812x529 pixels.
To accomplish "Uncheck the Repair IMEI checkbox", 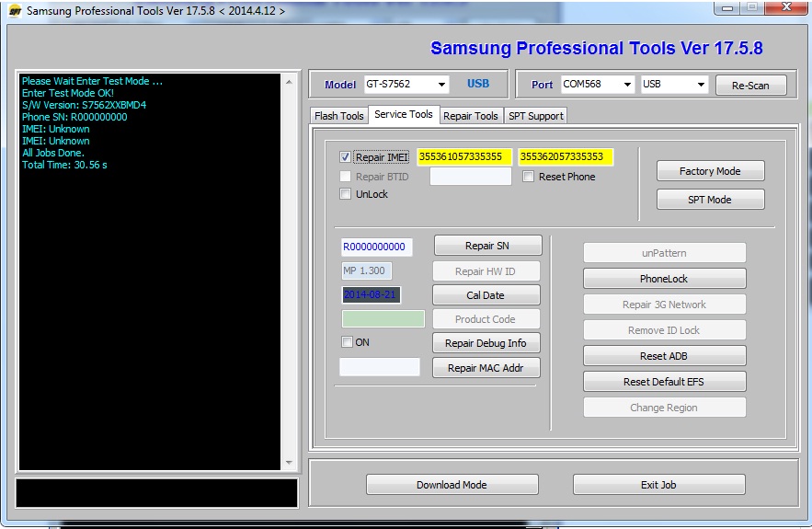I will click(x=345, y=157).
